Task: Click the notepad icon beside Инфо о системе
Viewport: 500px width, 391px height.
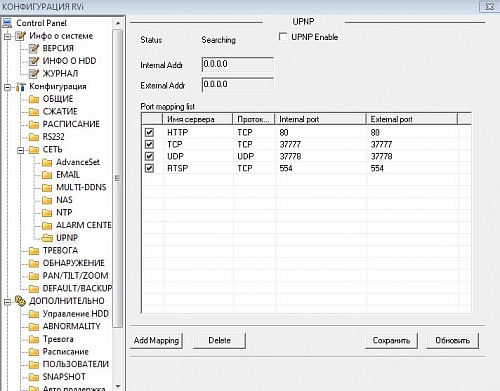Action: coord(21,36)
